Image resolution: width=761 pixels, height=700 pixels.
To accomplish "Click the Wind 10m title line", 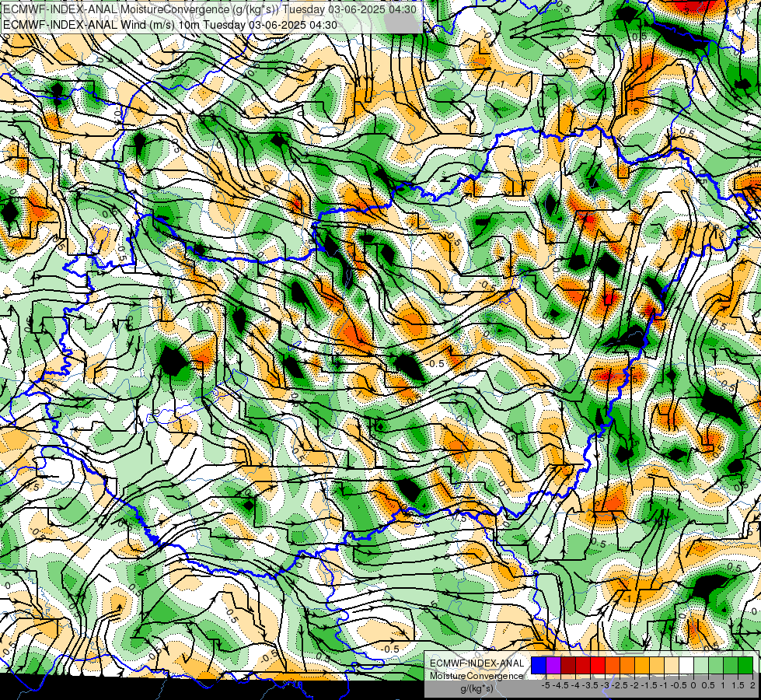I will pos(170,25).
